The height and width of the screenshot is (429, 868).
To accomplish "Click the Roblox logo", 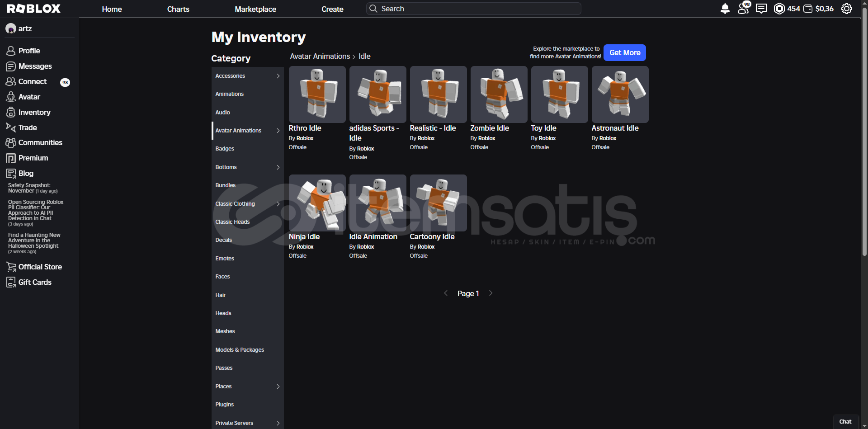I will coord(33,9).
